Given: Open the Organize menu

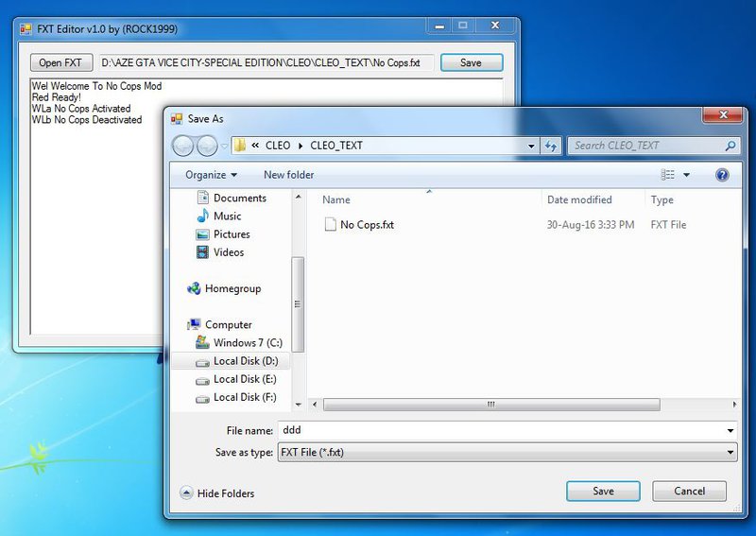Looking at the screenshot, I should 211,175.
